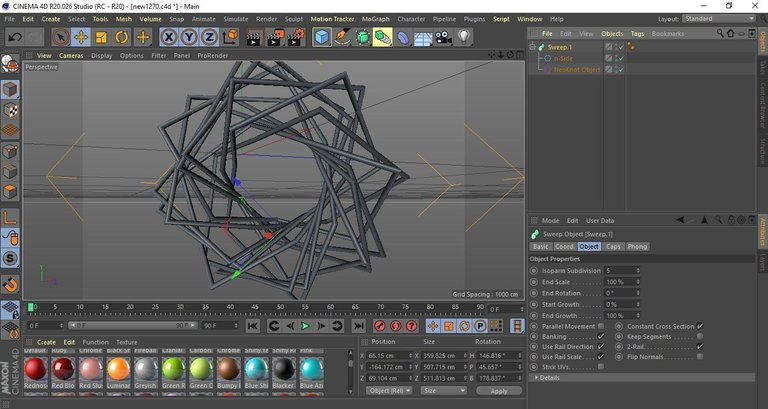
Task: Click Position X field 66.15 cm
Action: (390, 356)
